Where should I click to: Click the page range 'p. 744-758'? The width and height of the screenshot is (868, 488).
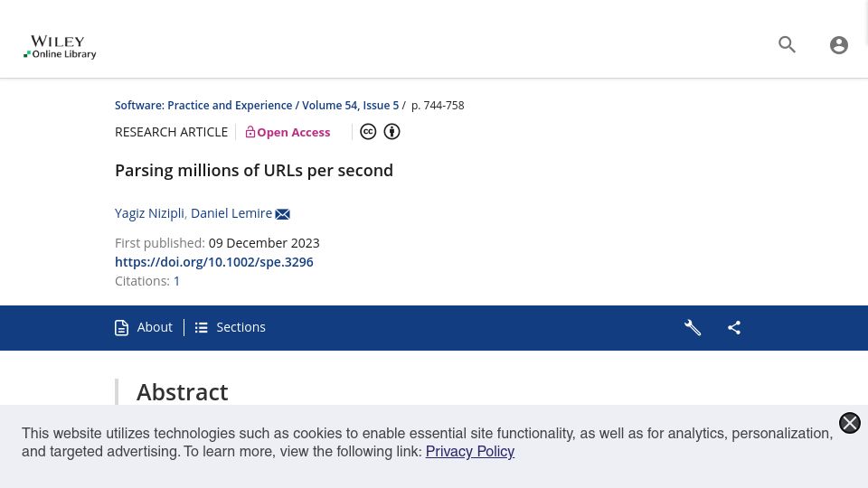coord(438,105)
